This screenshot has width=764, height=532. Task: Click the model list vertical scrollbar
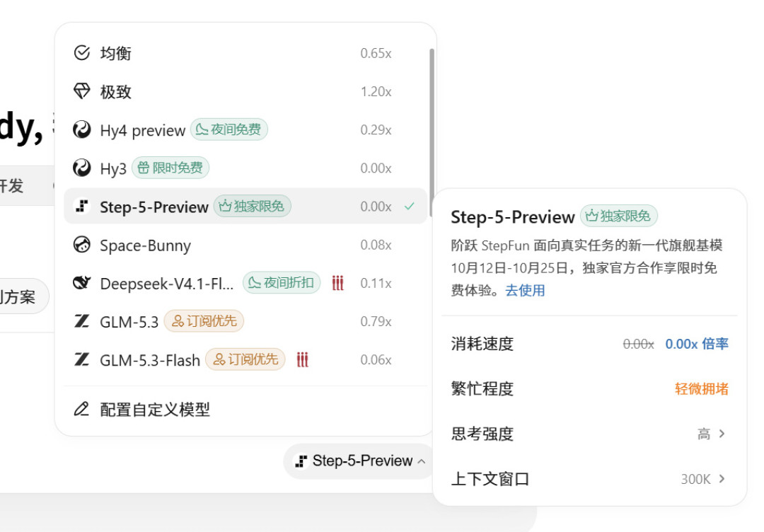point(432,132)
